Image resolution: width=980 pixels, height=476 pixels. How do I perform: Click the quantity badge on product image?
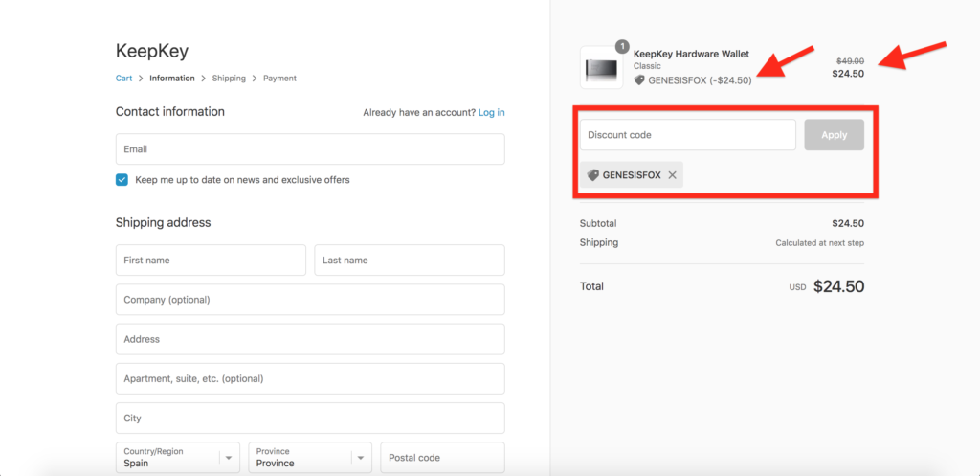[x=622, y=46]
